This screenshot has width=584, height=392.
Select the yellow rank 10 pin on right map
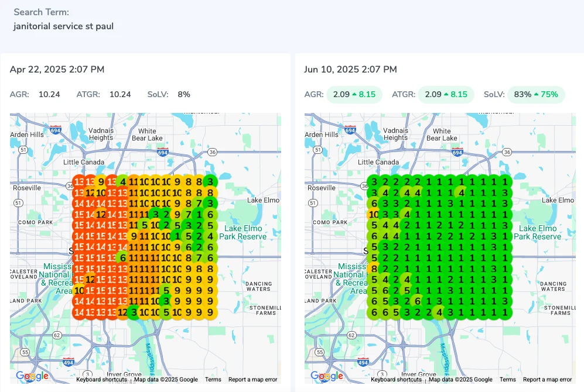374,215
